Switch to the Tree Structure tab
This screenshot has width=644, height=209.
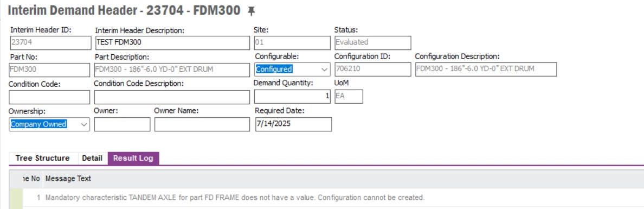(x=43, y=159)
